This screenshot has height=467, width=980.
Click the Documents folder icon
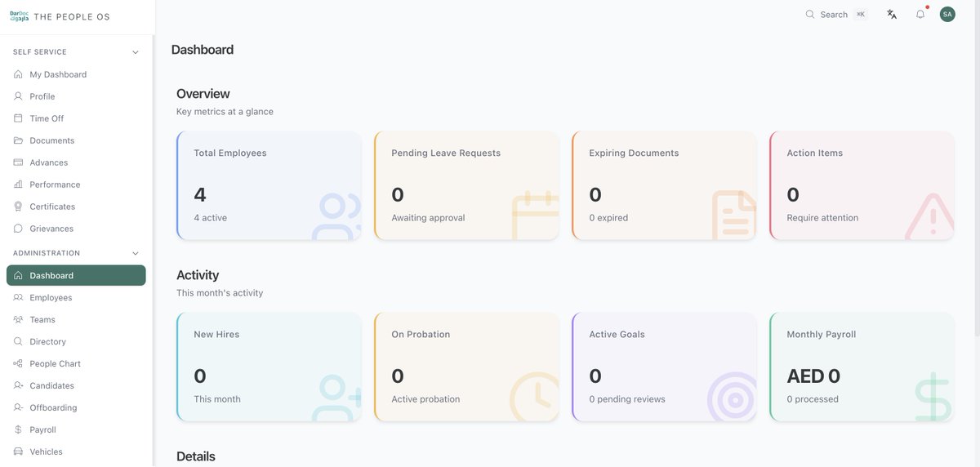point(18,140)
